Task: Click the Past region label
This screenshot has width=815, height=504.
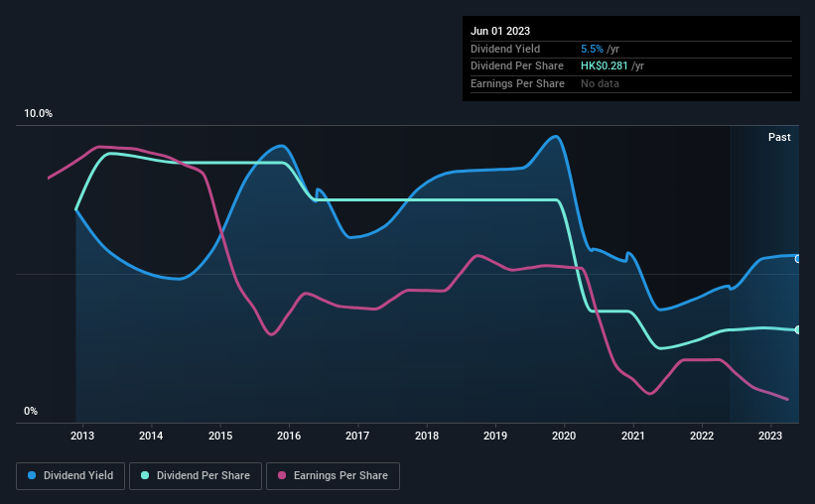Action: coord(779,137)
